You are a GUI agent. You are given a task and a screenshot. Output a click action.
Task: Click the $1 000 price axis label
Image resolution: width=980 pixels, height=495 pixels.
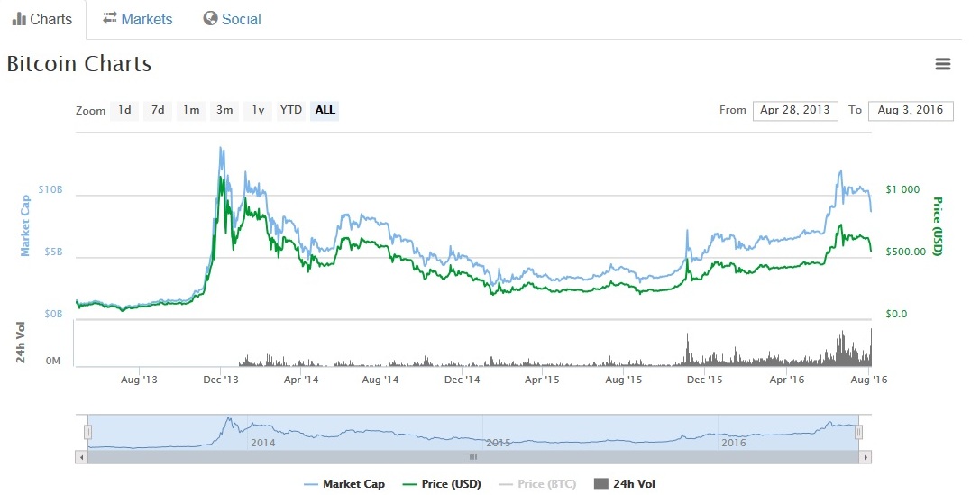point(902,189)
